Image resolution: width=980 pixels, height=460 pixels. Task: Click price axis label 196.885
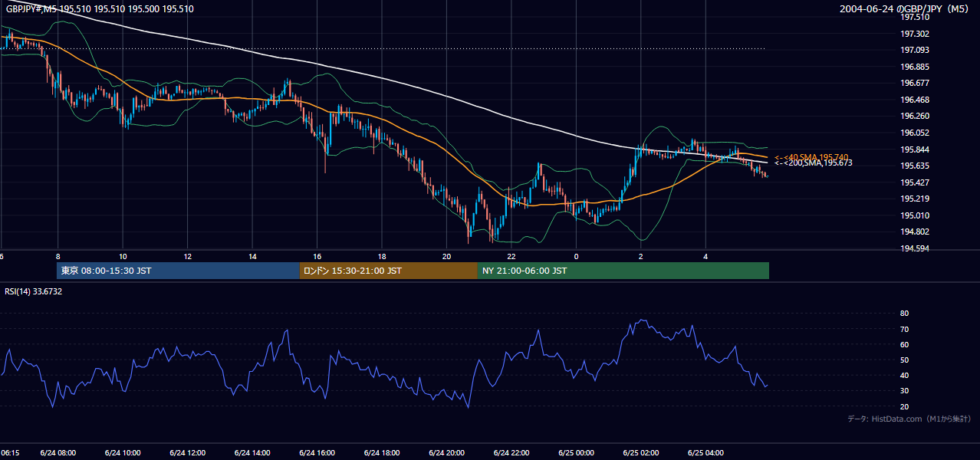click(916, 67)
